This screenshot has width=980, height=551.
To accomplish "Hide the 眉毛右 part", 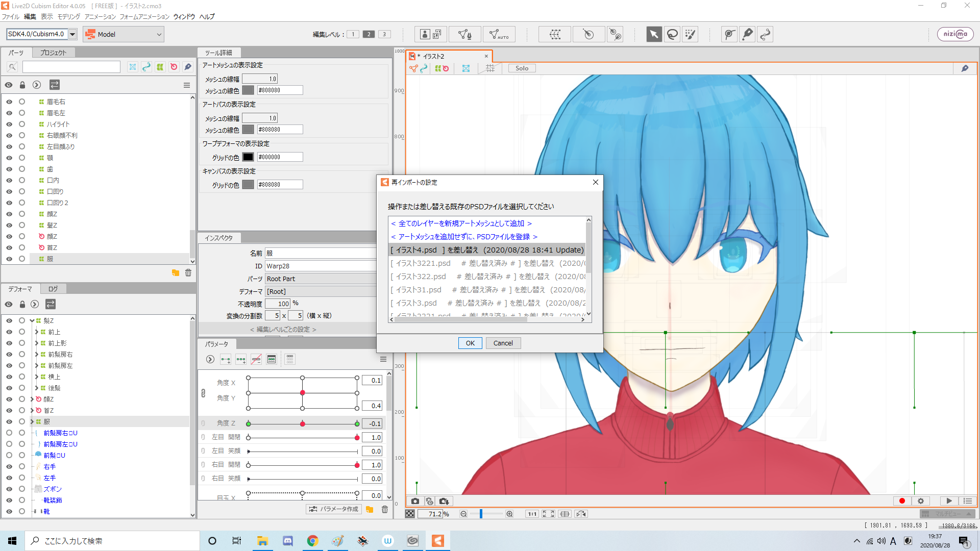I will coord(9,102).
